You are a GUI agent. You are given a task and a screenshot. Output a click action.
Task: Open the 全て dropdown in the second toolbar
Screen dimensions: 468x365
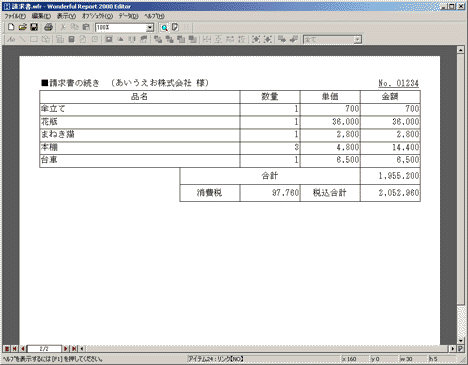(x=358, y=40)
